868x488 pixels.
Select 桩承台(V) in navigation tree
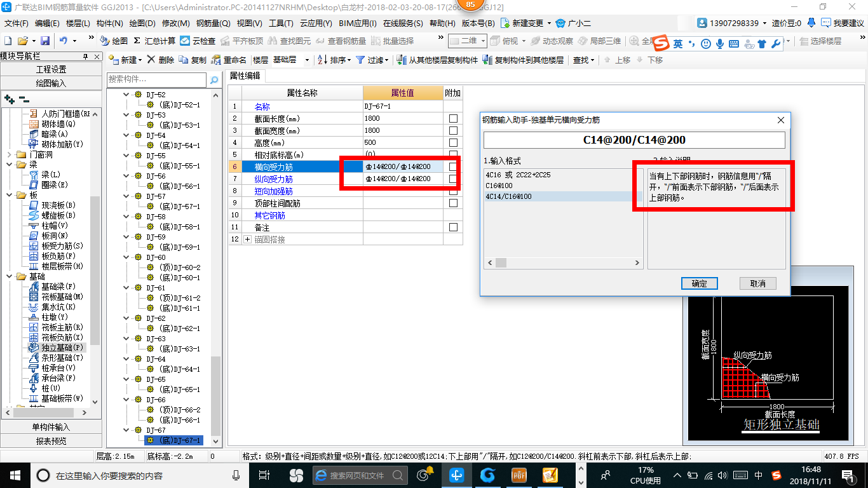(52, 368)
